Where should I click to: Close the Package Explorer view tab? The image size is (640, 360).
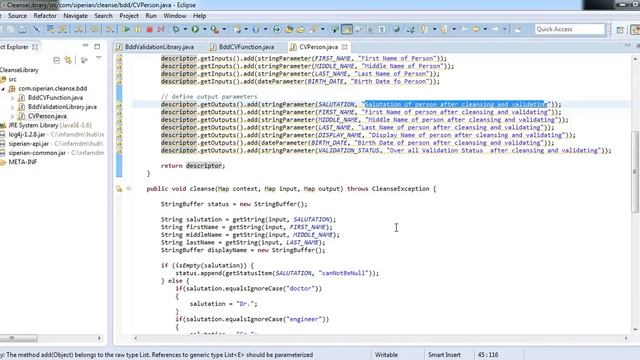point(35,47)
